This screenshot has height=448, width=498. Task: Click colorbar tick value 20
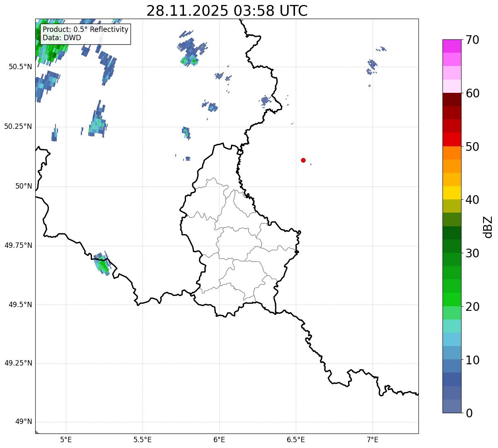click(472, 307)
